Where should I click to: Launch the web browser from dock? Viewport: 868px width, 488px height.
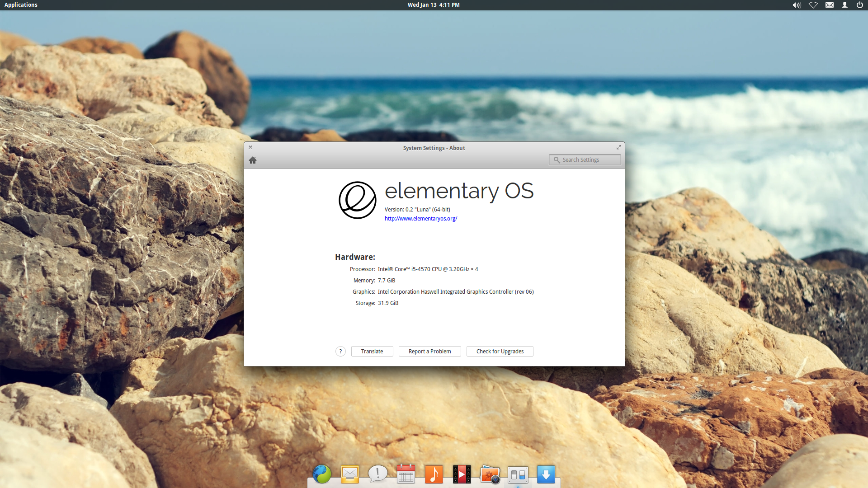pyautogui.click(x=322, y=474)
